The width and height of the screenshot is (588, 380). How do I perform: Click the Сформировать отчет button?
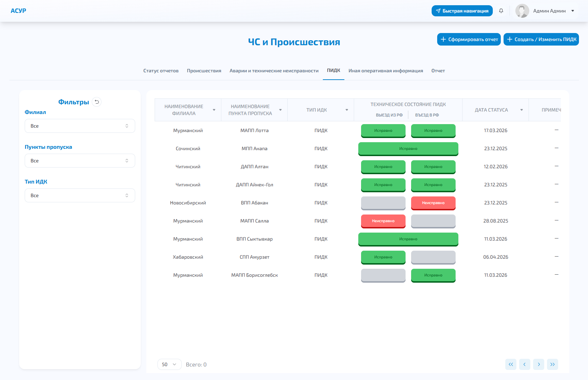pyautogui.click(x=469, y=39)
